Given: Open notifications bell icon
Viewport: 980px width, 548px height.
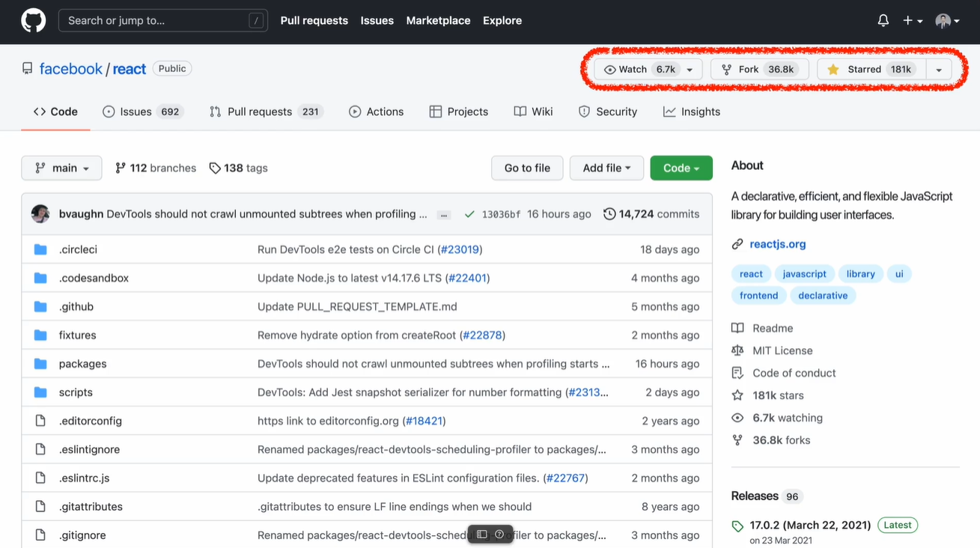Looking at the screenshot, I should tap(883, 20).
